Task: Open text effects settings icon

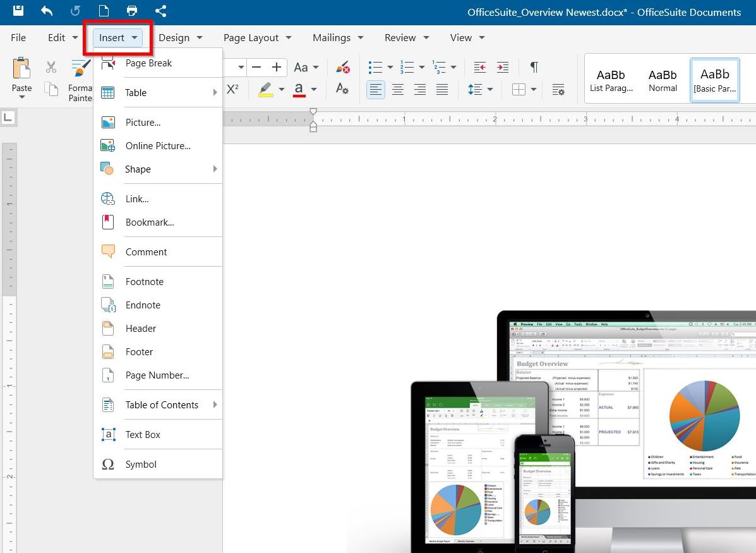Action: point(342,88)
